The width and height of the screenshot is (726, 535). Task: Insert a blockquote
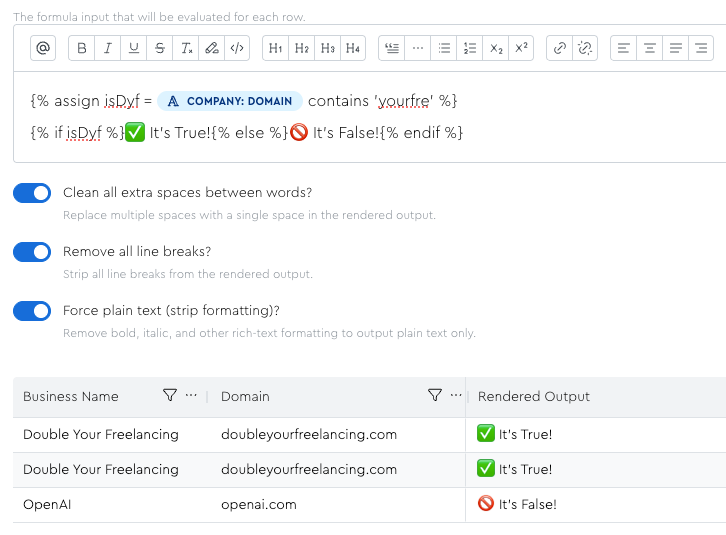click(x=392, y=48)
